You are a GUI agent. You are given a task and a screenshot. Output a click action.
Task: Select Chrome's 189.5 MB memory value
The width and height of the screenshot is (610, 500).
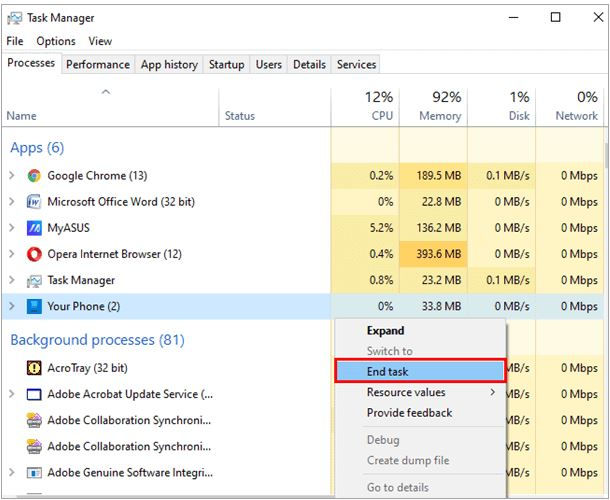[433, 175]
